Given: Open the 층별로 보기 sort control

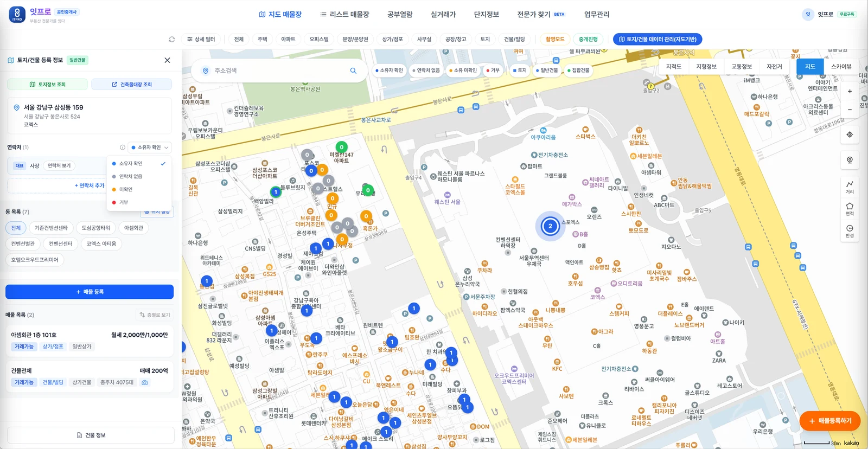Looking at the screenshot, I should pyautogui.click(x=155, y=315).
